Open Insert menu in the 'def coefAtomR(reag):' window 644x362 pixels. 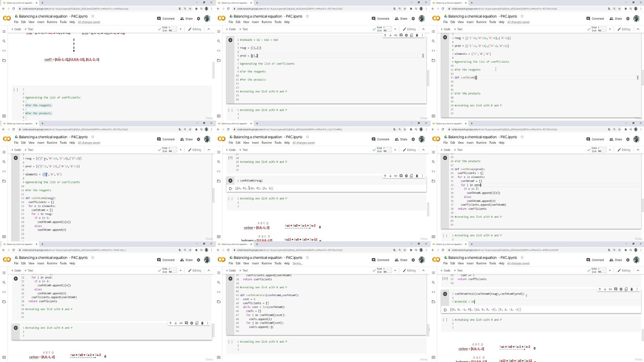41,143
